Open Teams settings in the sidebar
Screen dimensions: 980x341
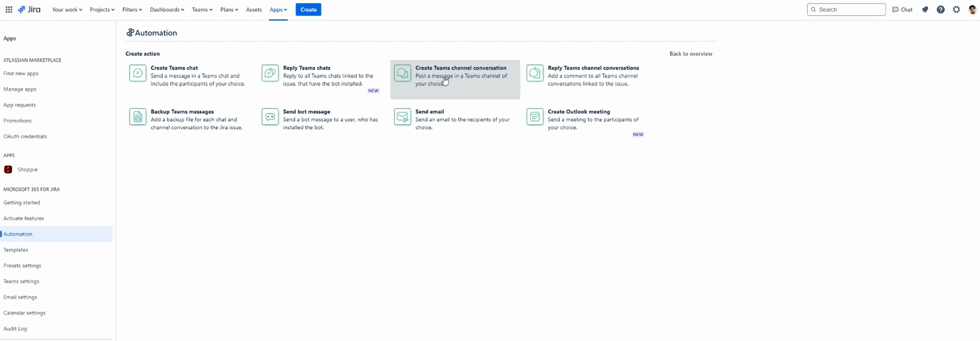21,281
